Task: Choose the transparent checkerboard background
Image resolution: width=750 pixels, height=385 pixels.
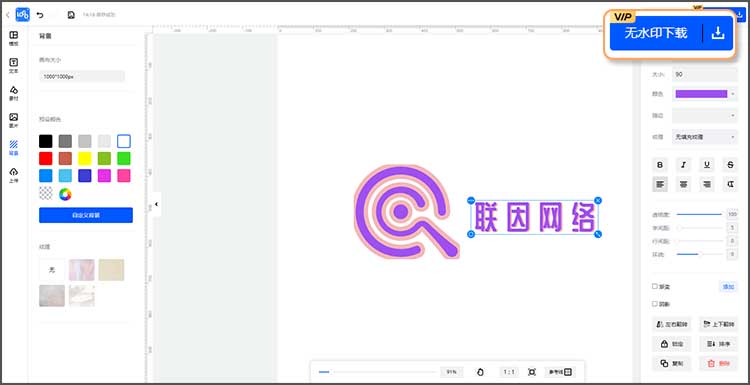Action: pos(45,194)
